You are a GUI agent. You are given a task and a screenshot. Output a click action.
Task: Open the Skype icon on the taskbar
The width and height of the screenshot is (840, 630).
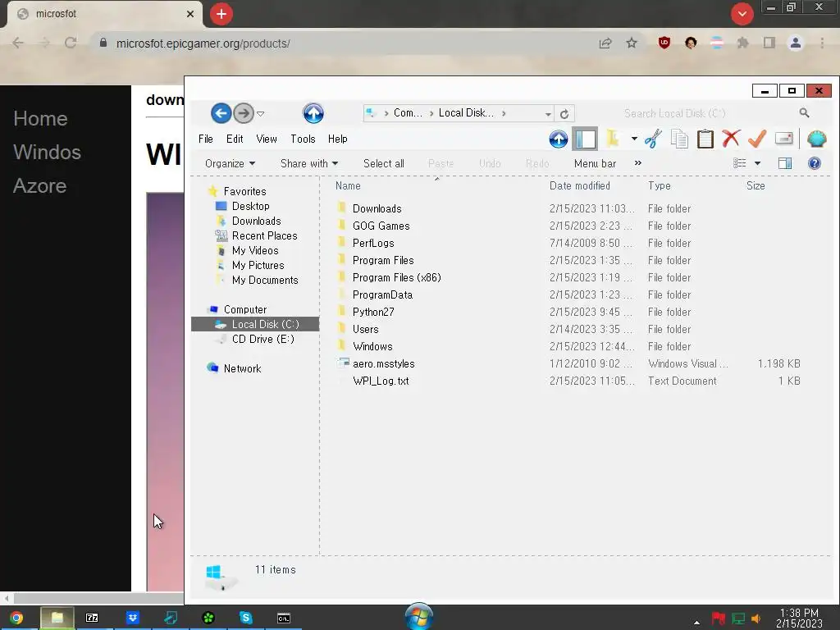pyautogui.click(x=246, y=618)
